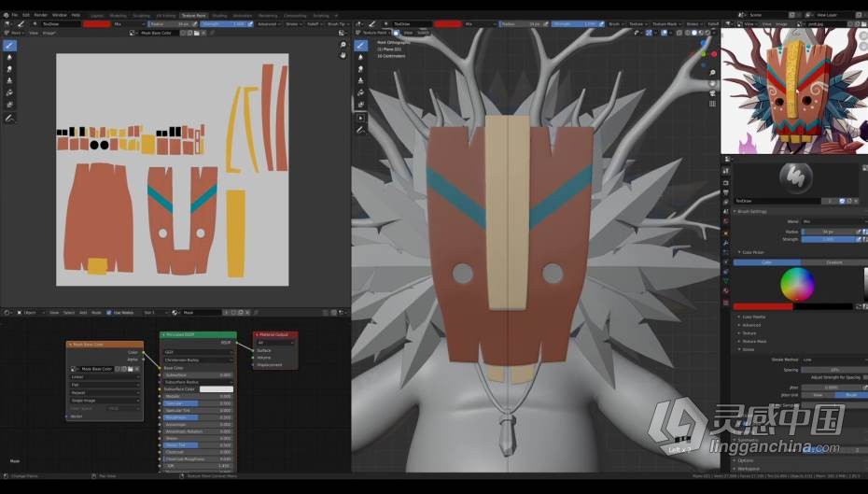Toggle strength pressure sensitivity in top header
Viewport: 868px width, 494px height.
[x=250, y=24]
